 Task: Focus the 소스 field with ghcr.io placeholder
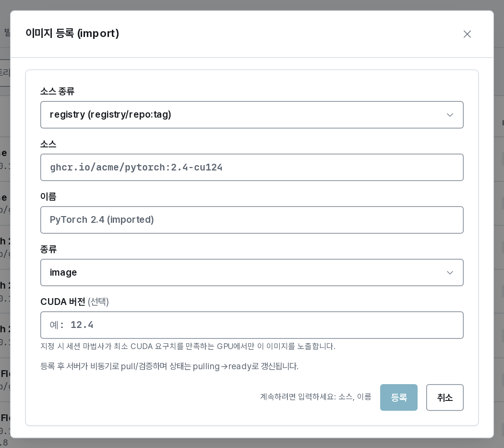(x=252, y=167)
